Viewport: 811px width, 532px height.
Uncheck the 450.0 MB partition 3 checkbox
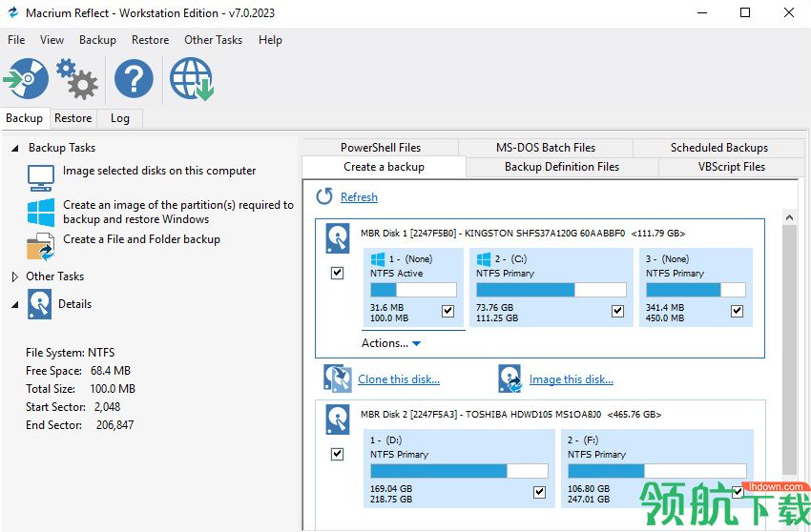737,311
